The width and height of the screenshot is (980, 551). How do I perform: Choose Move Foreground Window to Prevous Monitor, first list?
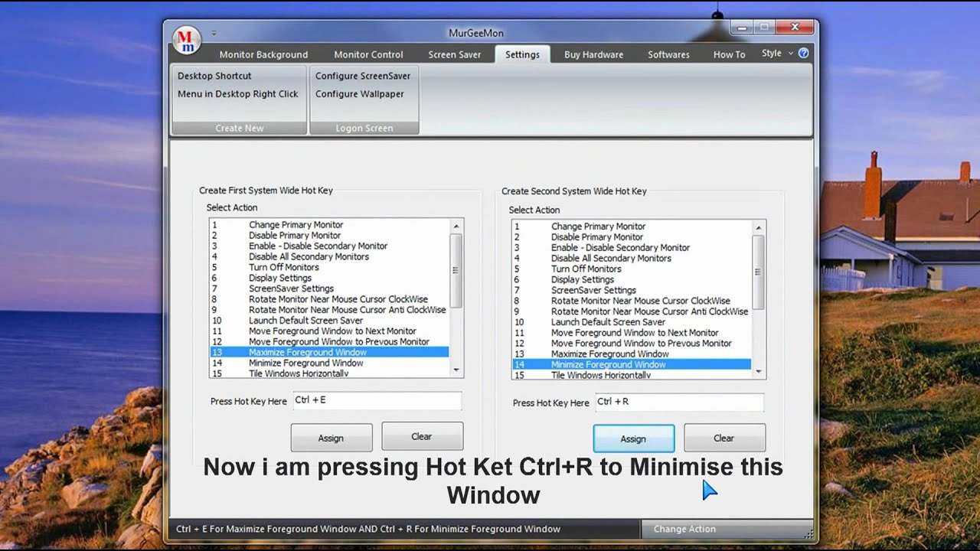coord(329,342)
